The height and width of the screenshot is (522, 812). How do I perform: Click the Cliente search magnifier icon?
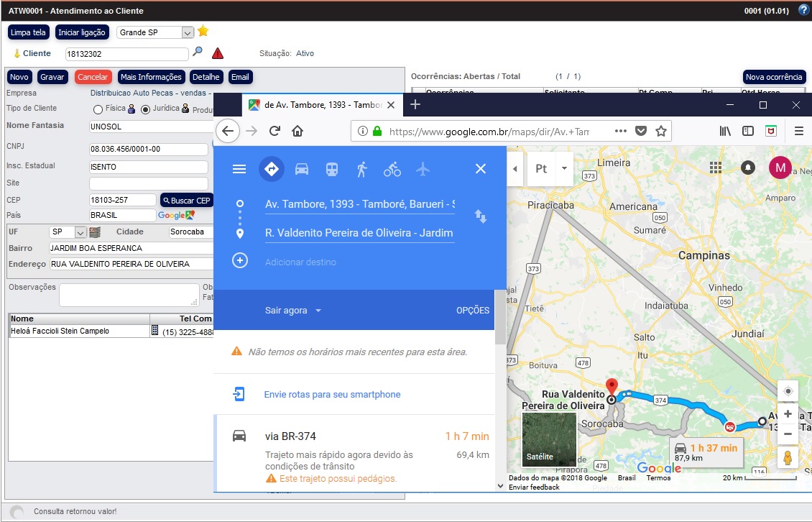tap(198, 52)
